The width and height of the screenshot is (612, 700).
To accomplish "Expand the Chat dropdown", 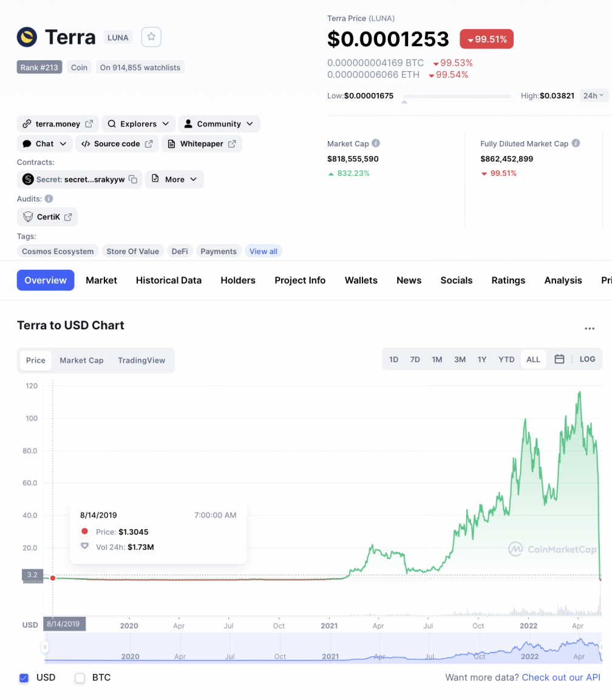I will tap(44, 144).
